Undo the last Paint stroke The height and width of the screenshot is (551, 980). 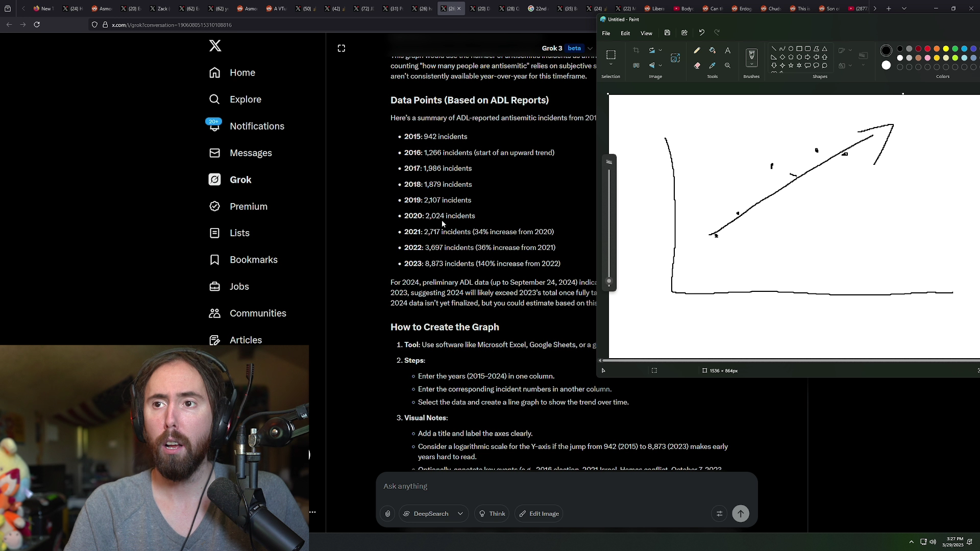(x=702, y=33)
